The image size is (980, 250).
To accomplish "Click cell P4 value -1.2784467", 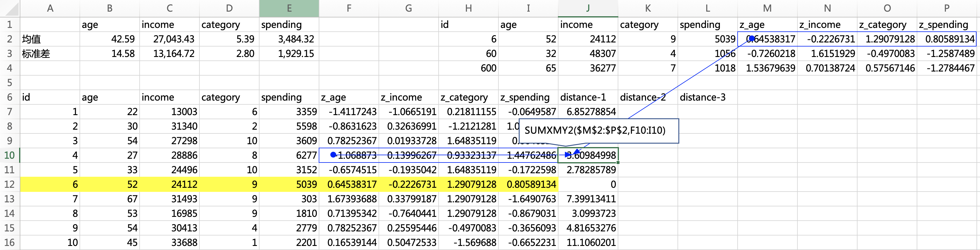I will (947, 68).
